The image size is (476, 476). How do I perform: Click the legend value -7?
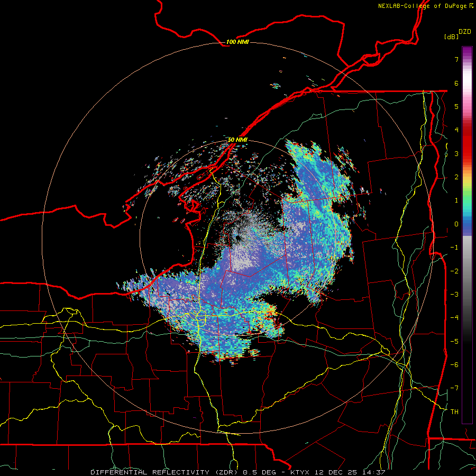coord(454,388)
